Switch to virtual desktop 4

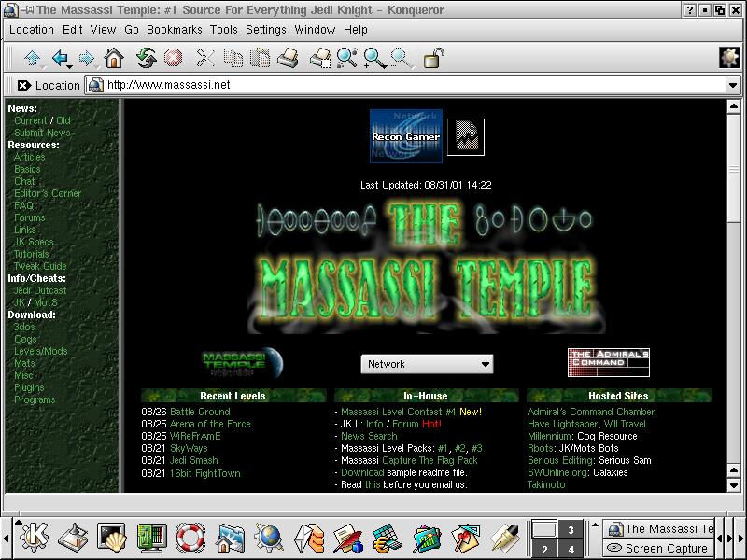571,549
